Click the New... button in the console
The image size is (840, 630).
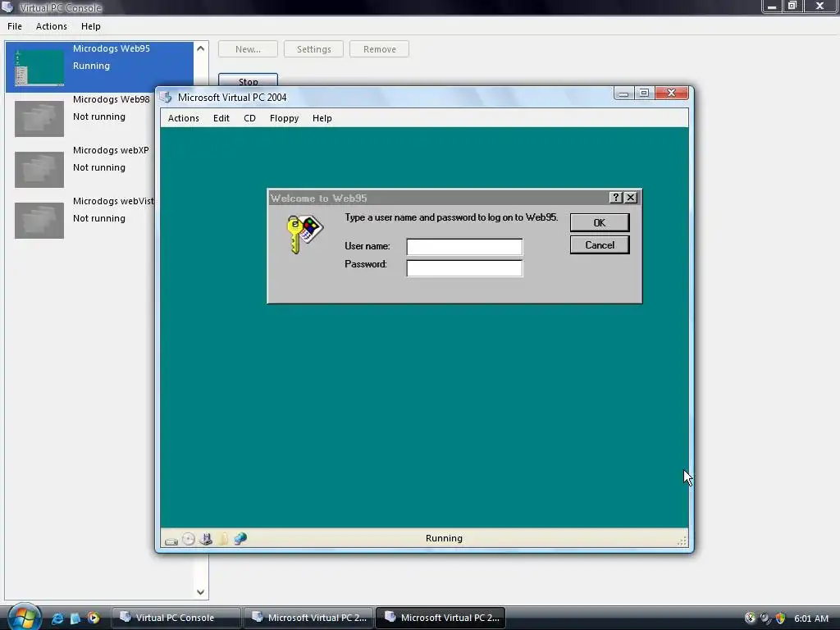click(248, 49)
